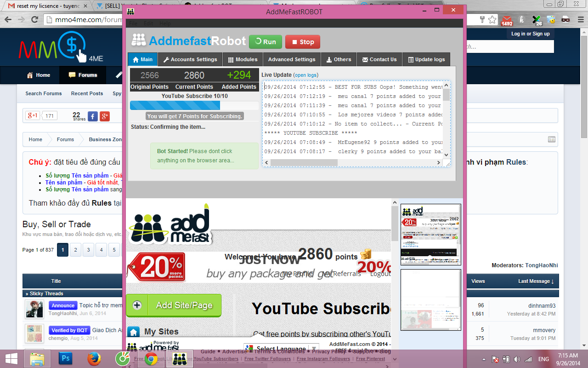
Task: Switch to the Contact Us tab
Action: (379, 59)
